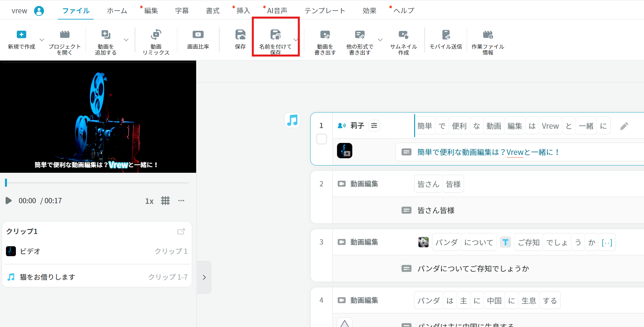This screenshot has height=327, width=644.
Task: Expand the side panel with chevron arrow
Action: coord(204,277)
